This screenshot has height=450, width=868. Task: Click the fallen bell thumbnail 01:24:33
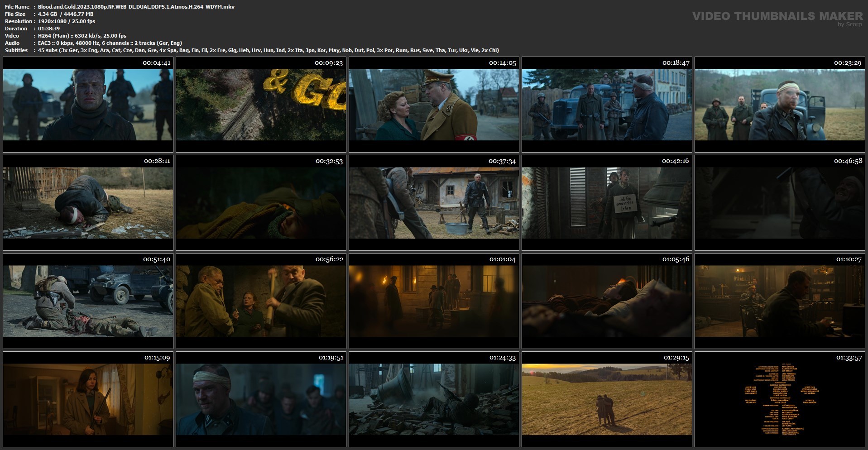tap(434, 399)
